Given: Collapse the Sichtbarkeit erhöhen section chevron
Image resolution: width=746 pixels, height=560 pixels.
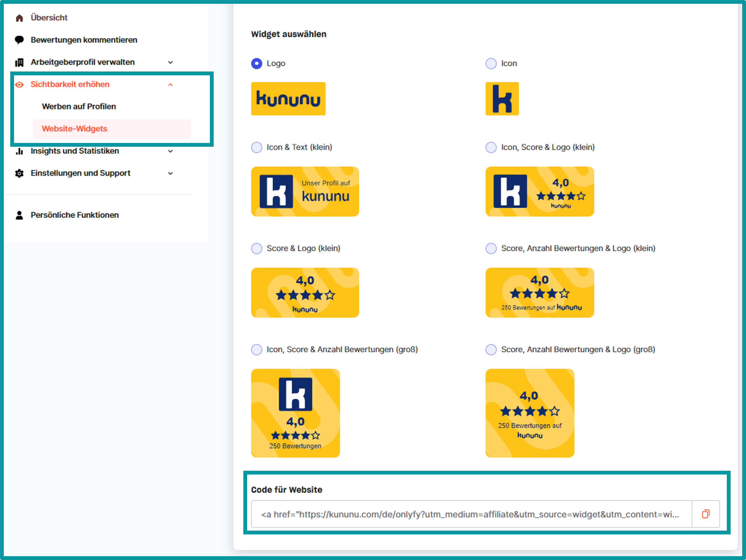Looking at the screenshot, I should click(x=170, y=85).
